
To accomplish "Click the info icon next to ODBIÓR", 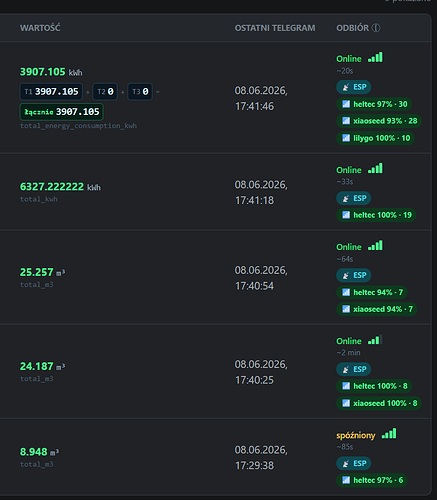I will (x=376, y=28).
